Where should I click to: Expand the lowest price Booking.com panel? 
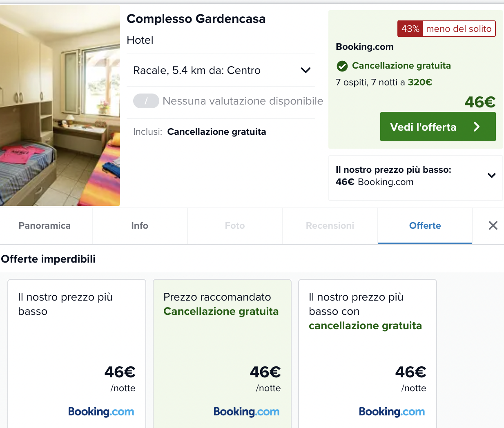[x=491, y=176]
